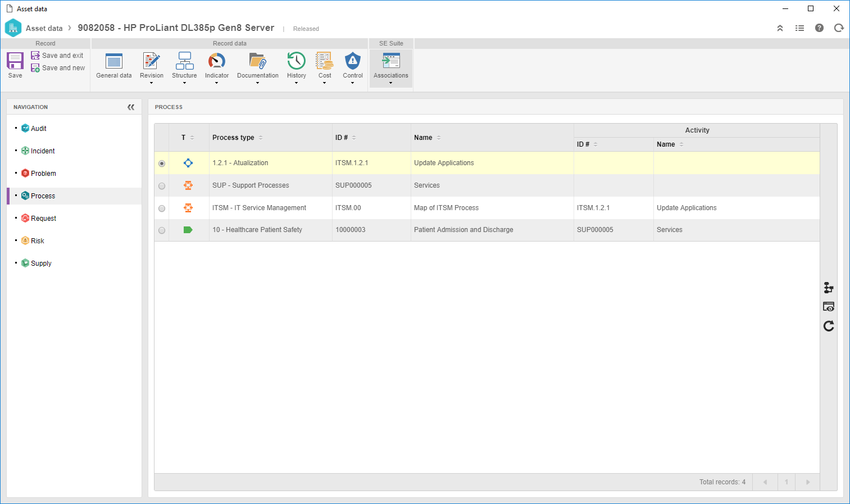Collapse the Navigation panel
Screen dimensions: 850x504
pos(131,107)
